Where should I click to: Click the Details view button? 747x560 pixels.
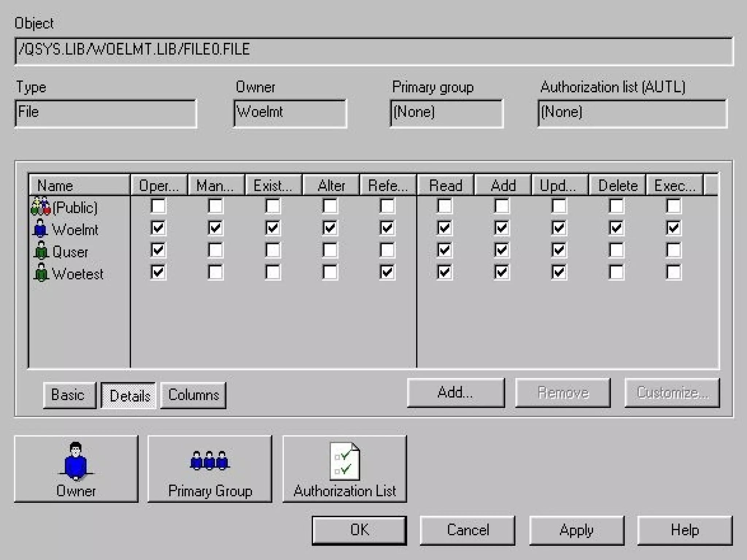129,395
